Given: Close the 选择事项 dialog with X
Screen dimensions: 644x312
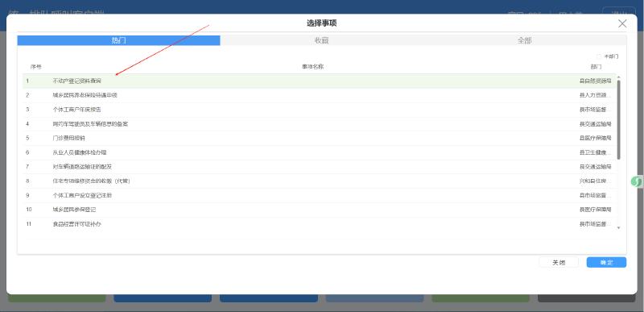Looking at the screenshot, I should tap(622, 23).
